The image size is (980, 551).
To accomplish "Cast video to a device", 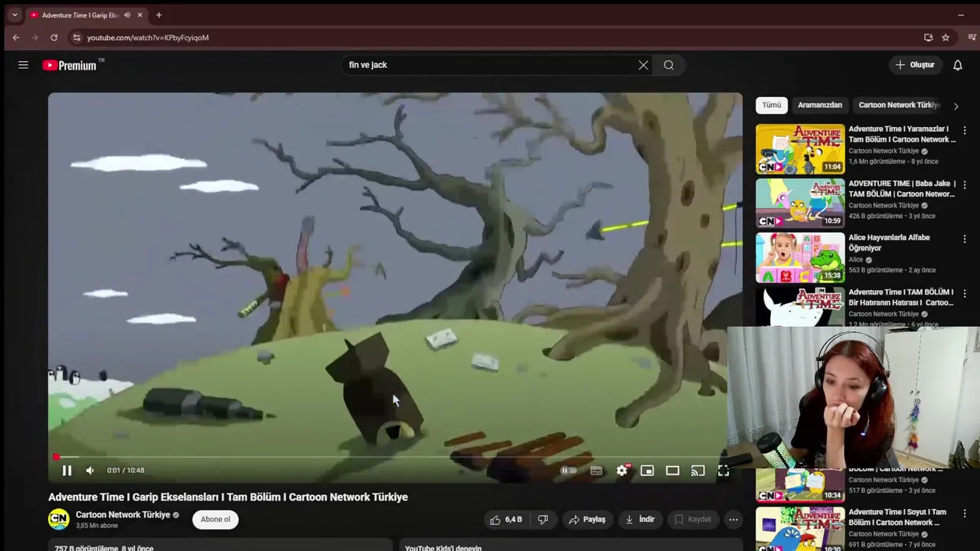I will coord(697,471).
